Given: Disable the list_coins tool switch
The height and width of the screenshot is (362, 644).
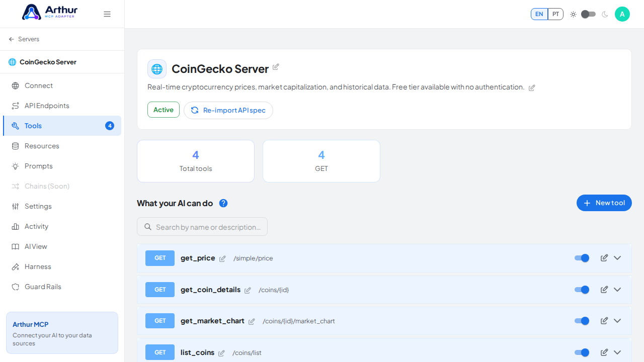Looking at the screenshot, I should point(582,352).
